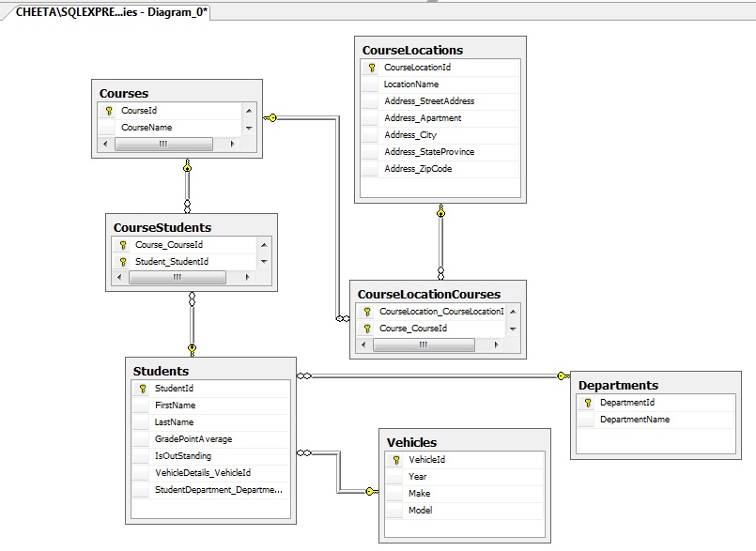This screenshot has height=551, width=756.
Task: Click right scroll arrow in CourseLocationCourses table
Action: [496, 344]
